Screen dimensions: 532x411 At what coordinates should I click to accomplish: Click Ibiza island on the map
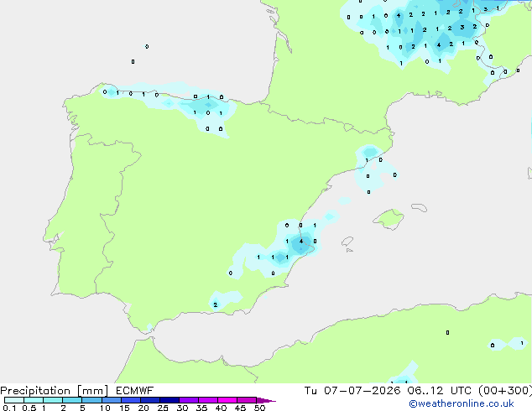[x=347, y=242]
